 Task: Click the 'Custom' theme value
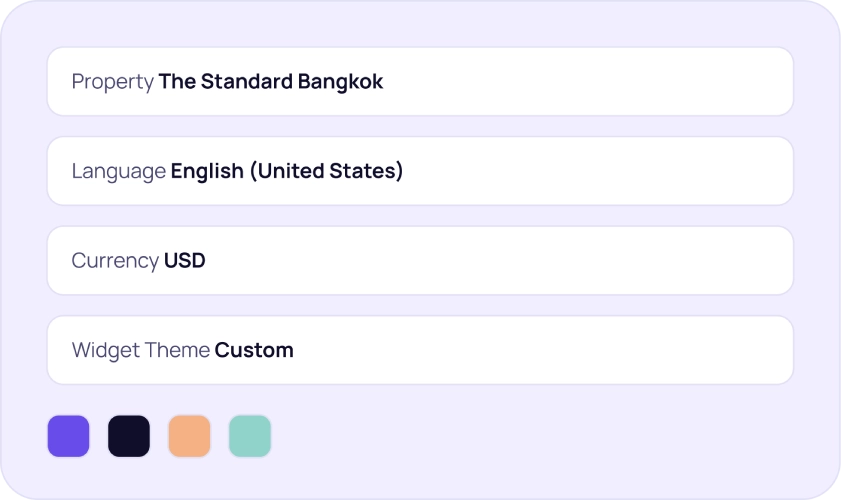point(254,350)
